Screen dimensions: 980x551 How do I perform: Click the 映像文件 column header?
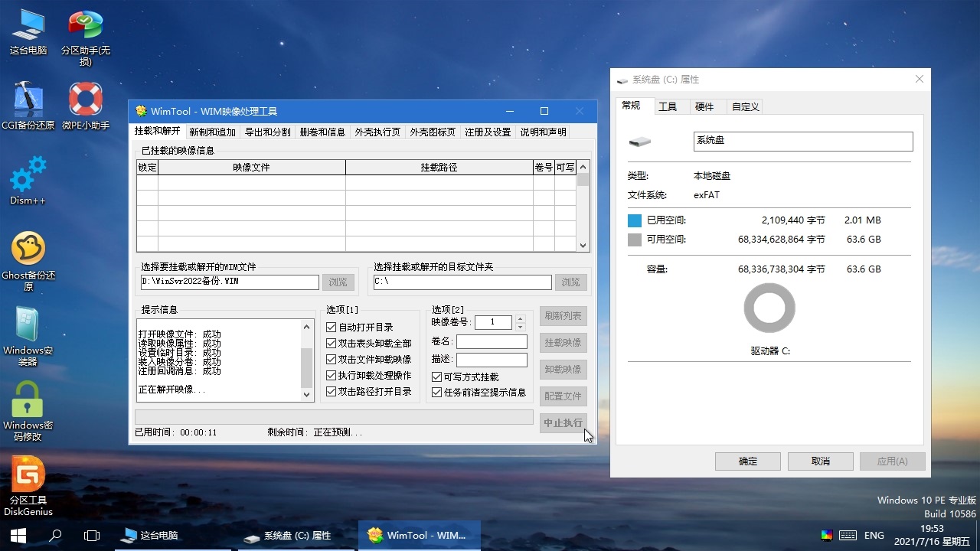point(251,167)
